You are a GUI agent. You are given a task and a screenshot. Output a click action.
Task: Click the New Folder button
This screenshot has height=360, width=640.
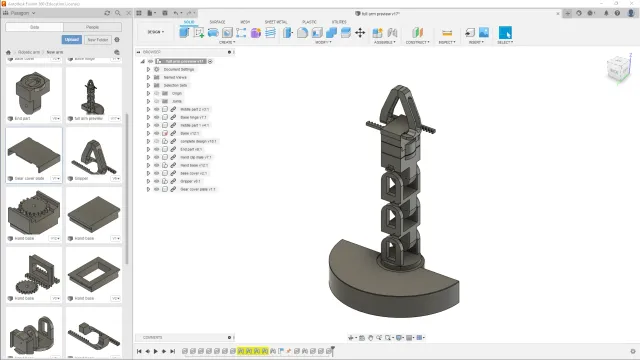98,40
